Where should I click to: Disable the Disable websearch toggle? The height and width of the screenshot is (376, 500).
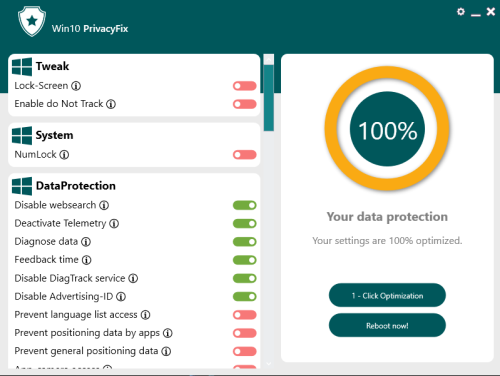click(245, 205)
